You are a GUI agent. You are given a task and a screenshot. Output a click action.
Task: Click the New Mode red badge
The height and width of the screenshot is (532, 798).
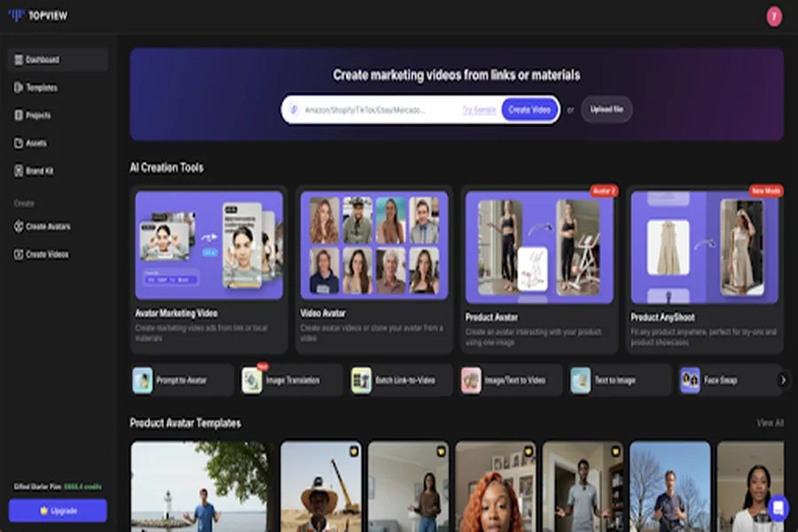(x=766, y=191)
